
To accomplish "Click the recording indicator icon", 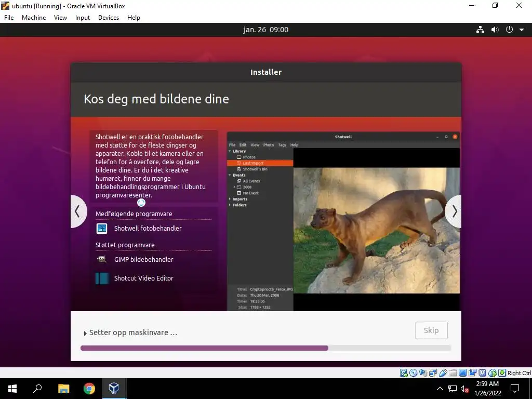I will 472,373.
